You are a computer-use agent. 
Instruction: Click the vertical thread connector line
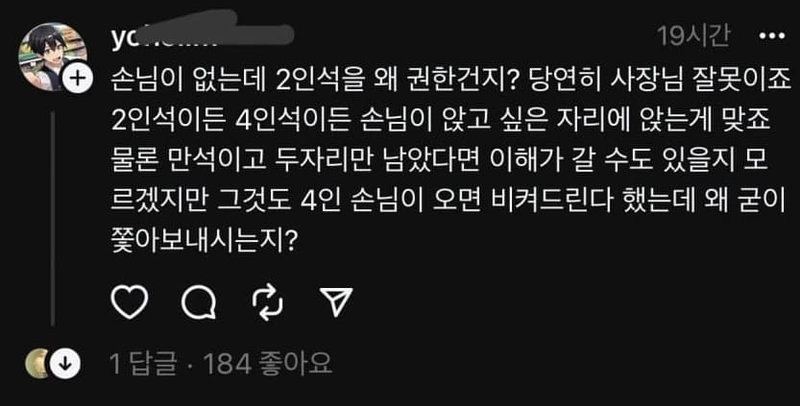(x=52, y=218)
